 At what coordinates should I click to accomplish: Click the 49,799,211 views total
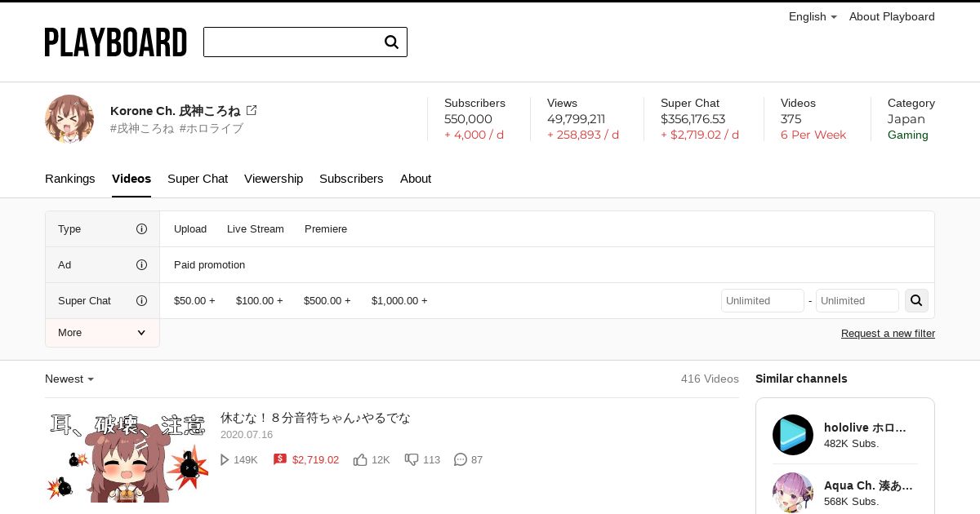[x=576, y=119]
